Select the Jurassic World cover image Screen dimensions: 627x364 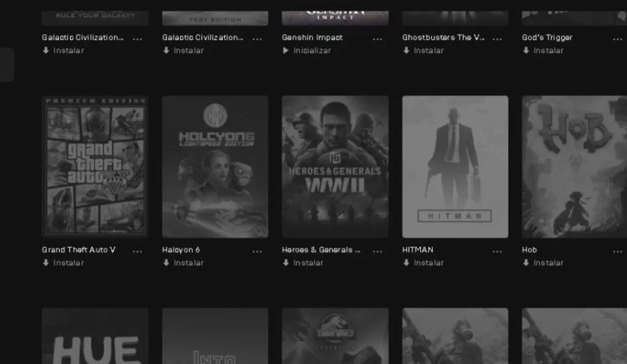tap(335, 336)
